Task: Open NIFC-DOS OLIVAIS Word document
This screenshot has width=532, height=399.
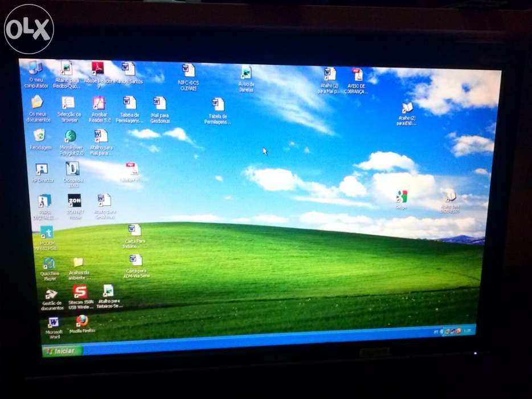Action: click(x=189, y=77)
